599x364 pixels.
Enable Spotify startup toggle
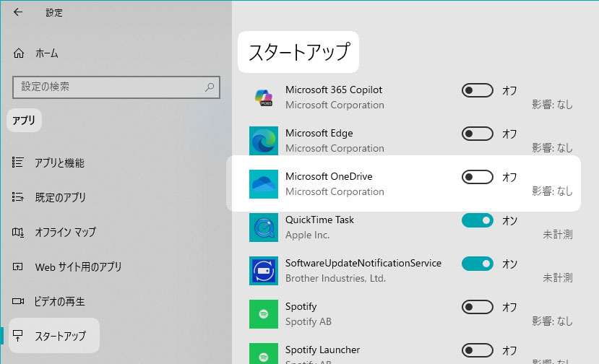click(x=477, y=307)
